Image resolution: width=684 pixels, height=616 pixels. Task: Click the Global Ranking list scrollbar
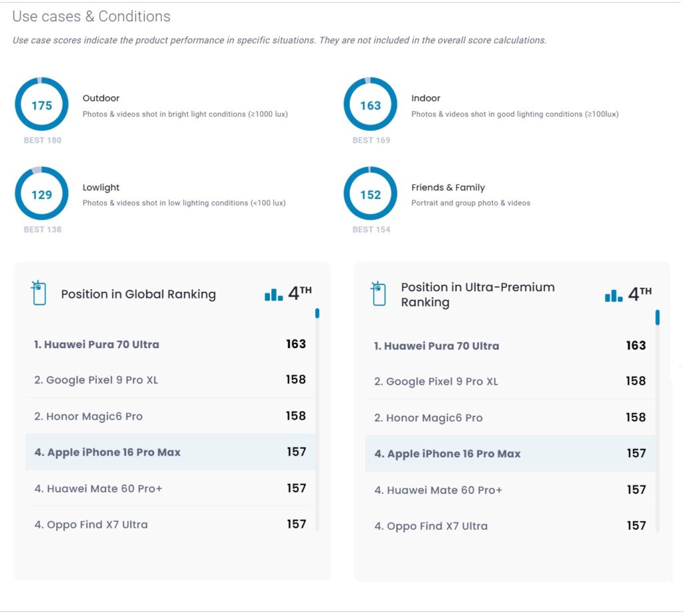pyautogui.click(x=317, y=313)
